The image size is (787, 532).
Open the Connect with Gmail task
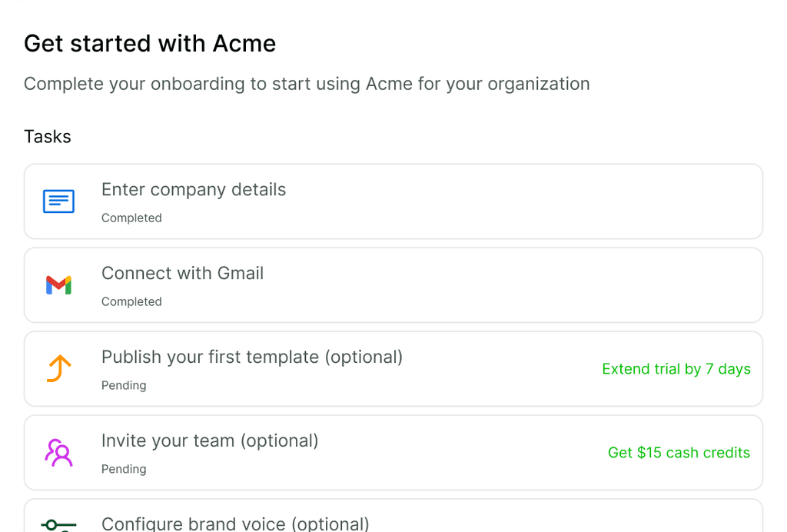pyautogui.click(x=182, y=274)
